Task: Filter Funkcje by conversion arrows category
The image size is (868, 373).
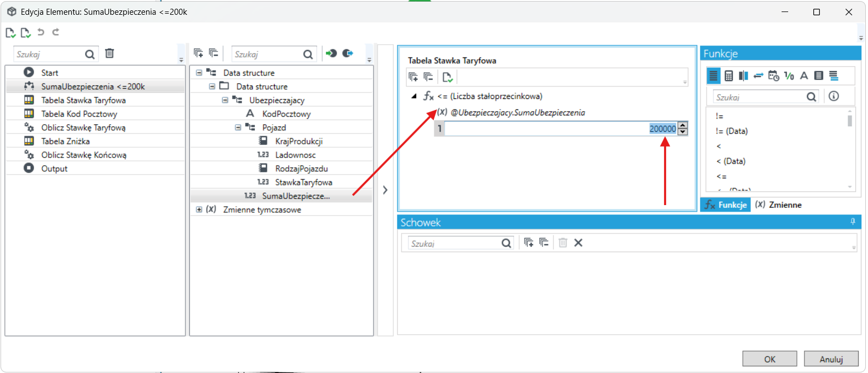Action: pyautogui.click(x=758, y=76)
